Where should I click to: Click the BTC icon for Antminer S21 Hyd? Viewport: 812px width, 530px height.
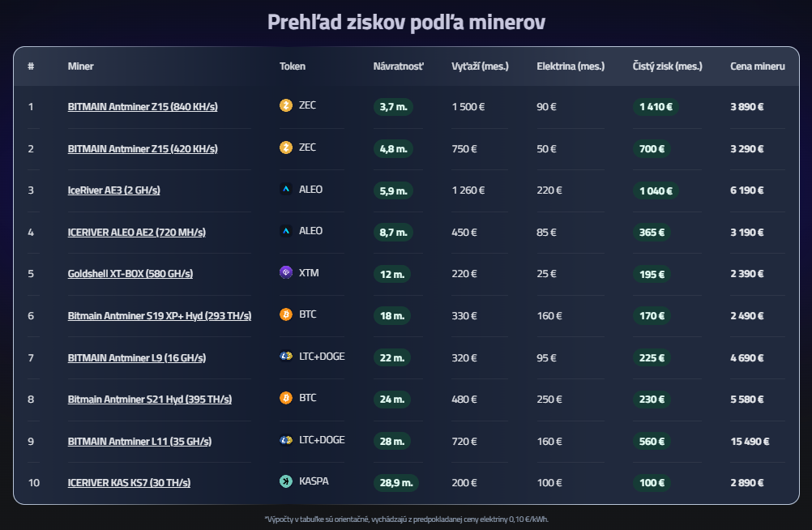pos(285,398)
